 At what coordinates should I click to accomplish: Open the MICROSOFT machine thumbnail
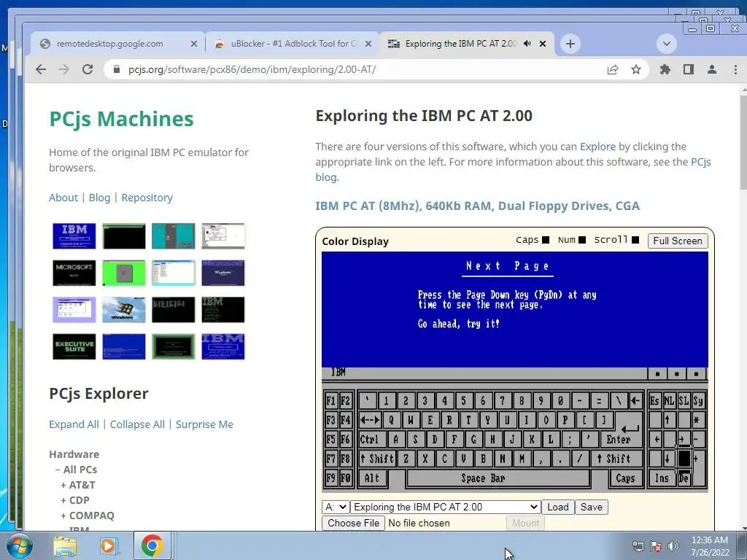point(74,273)
